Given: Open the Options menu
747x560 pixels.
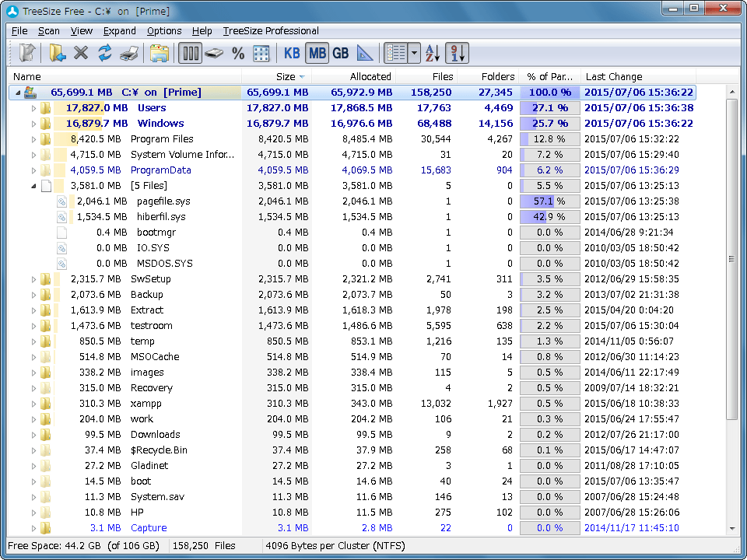Looking at the screenshot, I should coord(164,31).
